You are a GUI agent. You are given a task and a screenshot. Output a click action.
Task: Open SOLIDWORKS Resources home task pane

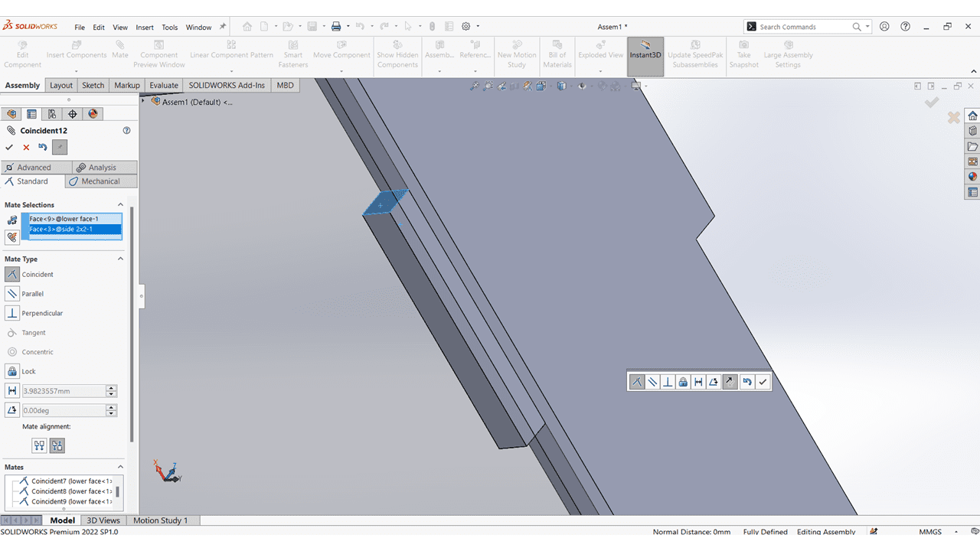pos(972,116)
